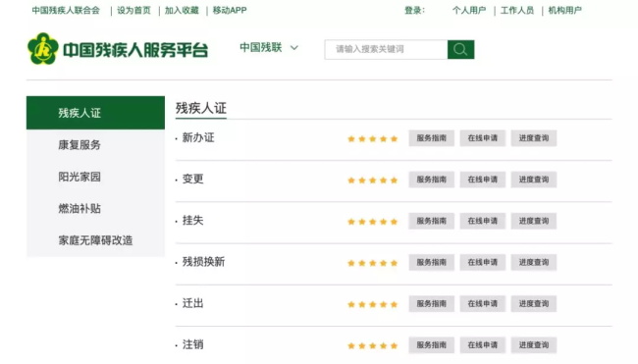
Task: Click 在线申请 button for 变更
Action: [x=483, y=180]
